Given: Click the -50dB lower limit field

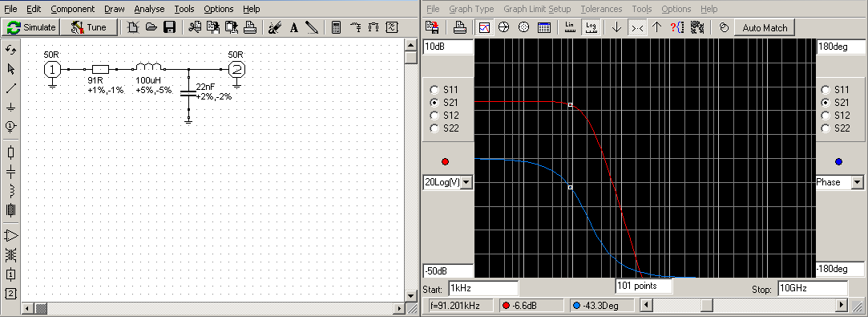Looking at the screenshot, I should point(448,270).
